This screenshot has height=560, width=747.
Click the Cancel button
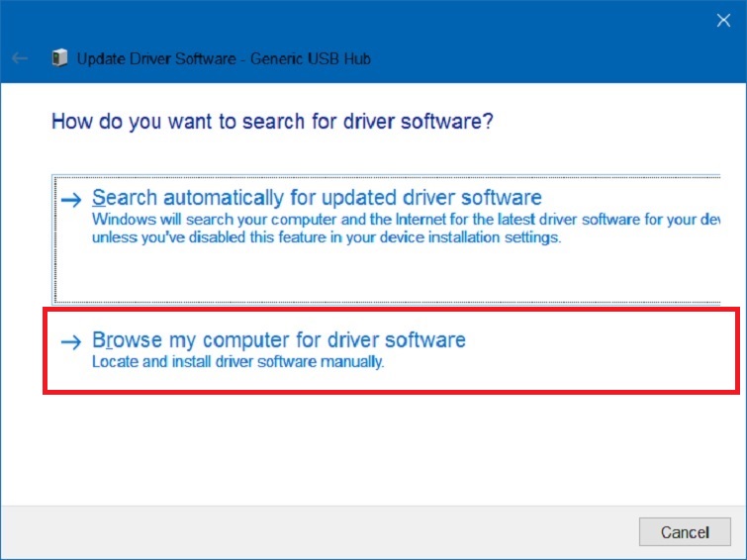click(x=685, y=532)
